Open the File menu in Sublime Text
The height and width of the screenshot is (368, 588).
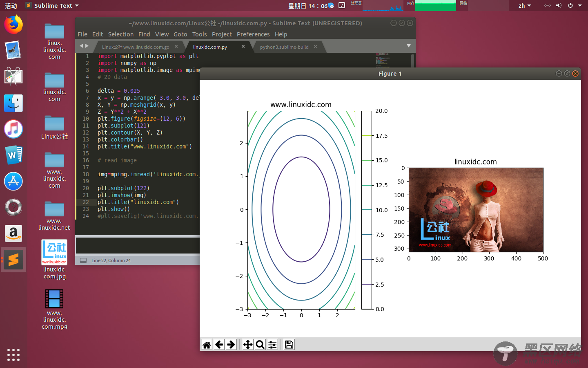click(x=82, y=34)
